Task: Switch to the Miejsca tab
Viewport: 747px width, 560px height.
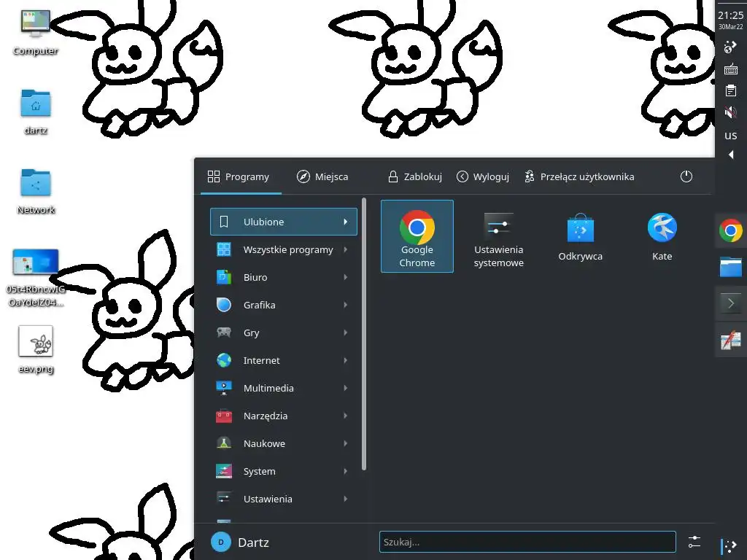Action: tap(322, 176)
